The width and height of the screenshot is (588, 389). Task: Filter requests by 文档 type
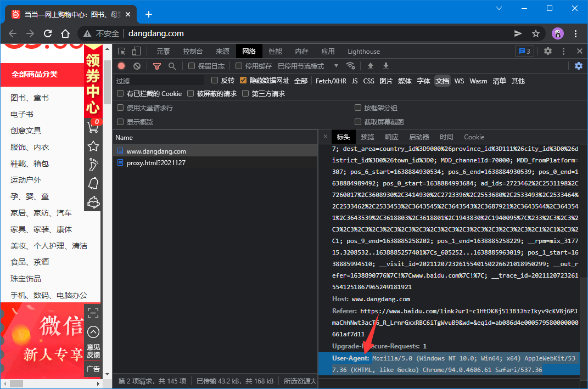click(442, 81)
